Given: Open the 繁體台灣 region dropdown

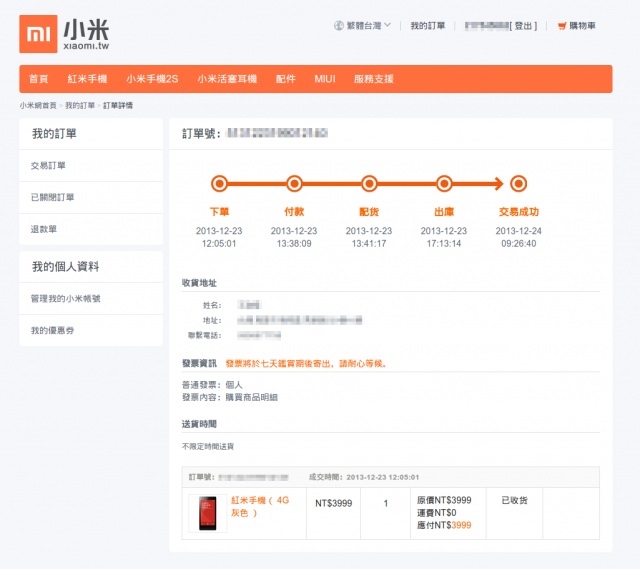Looking at the screenshot, I should click(x=369, y=26).
